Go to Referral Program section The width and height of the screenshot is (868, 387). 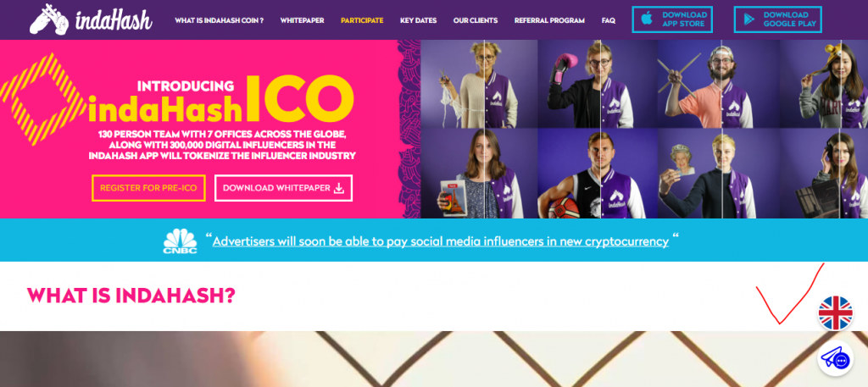[549, 20]
